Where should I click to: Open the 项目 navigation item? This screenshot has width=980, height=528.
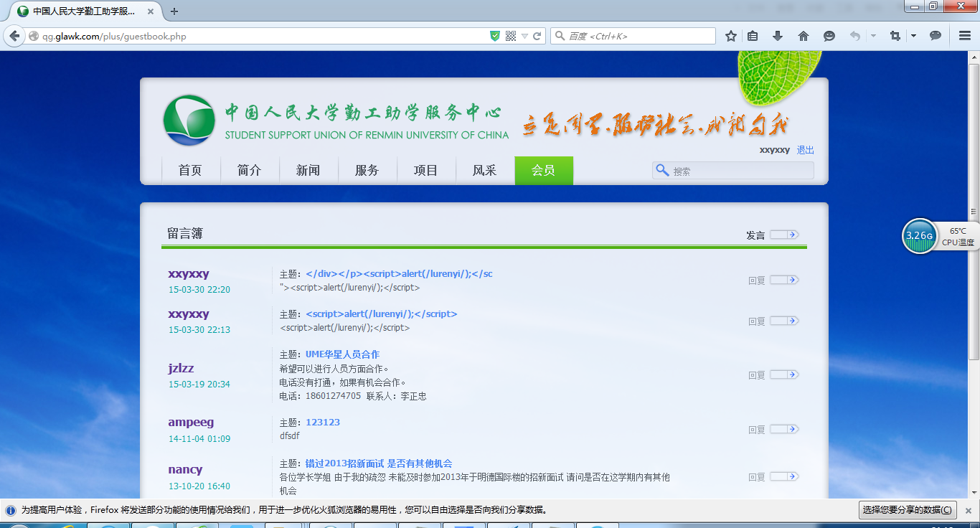[425, 171]
